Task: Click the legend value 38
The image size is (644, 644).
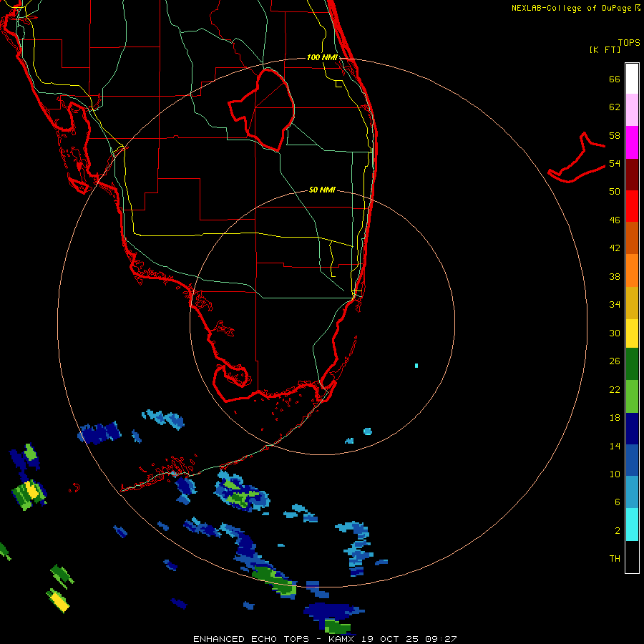Action: tap(615, 276)
